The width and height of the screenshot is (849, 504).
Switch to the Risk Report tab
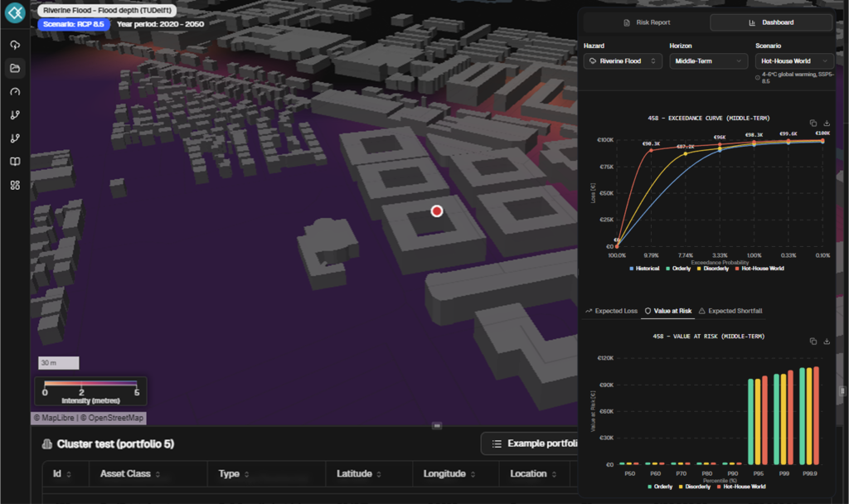point(647,22)
